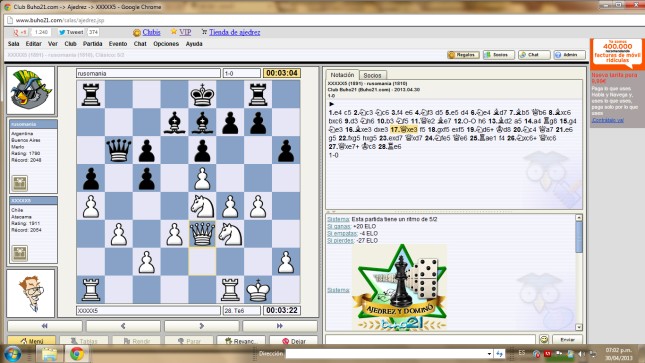The width and height of the screenshot is (645, 363).
Task: Jump to the last move of the game
Action: (x=280, y=326)
